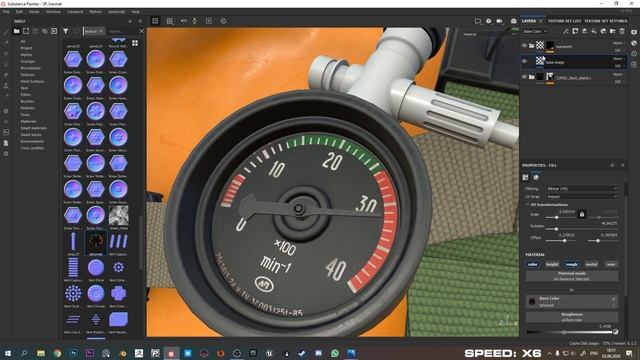Image resolution: width=640 pixels, height=360 pixels.
Task: Open the blend mode dropdown of the bottom folder layer
Action: [618, 74]
